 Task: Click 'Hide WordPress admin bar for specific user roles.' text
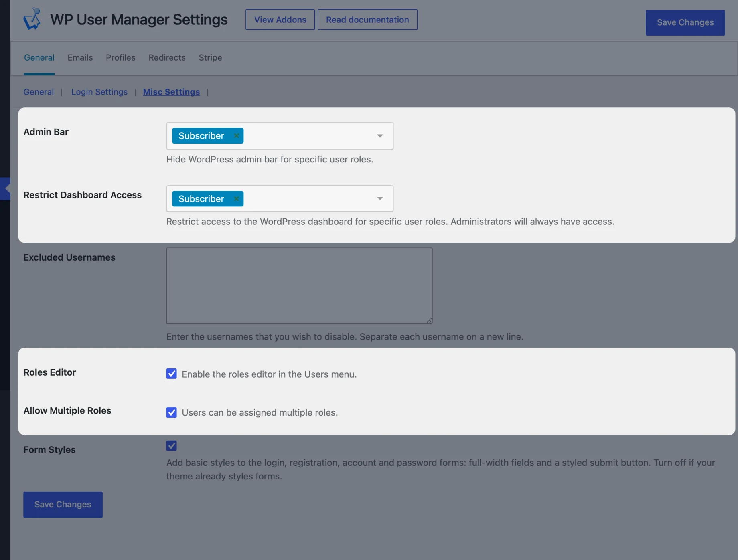[x=270, y=159]
